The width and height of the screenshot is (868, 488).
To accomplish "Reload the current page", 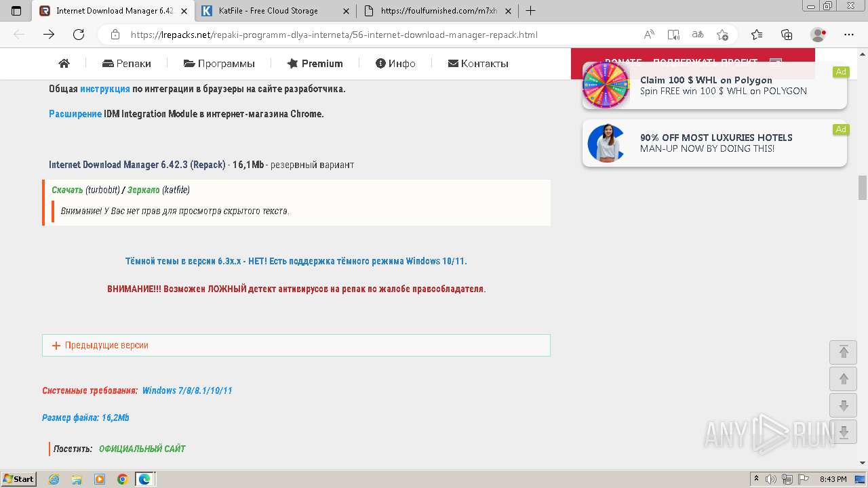I will click(79, 35).
